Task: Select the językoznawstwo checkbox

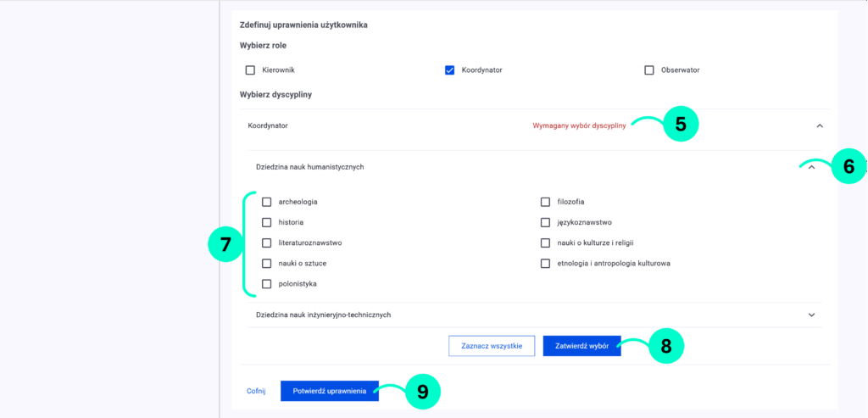Action: pos(546,222)
